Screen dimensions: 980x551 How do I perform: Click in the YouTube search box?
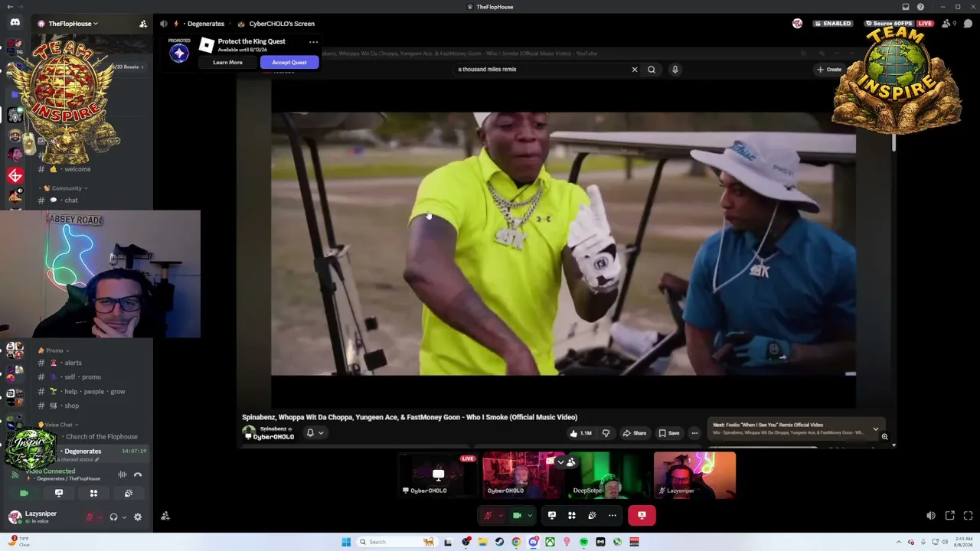pos(541,70)
